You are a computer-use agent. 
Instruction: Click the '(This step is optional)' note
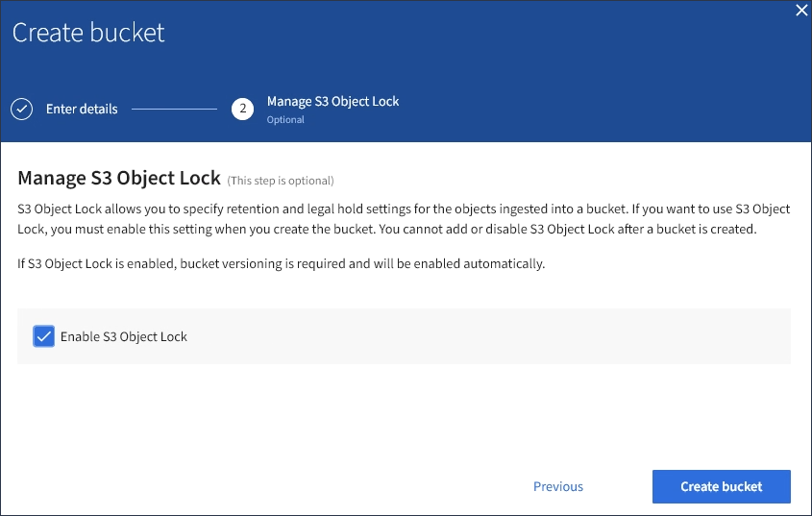[x=281, y=181]
